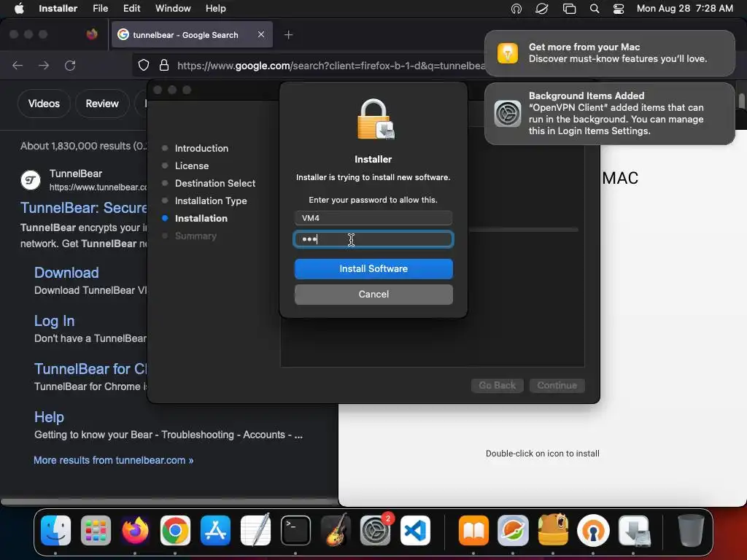
Task: Open the TunnelBear for Chrome sitelink
Action: tap(90, 368)
